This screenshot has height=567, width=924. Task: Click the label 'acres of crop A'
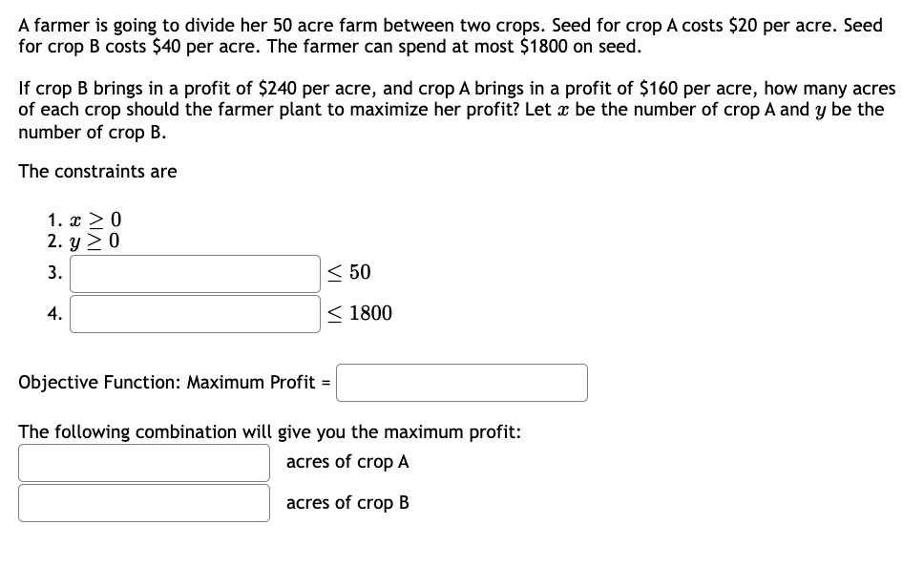346,462
